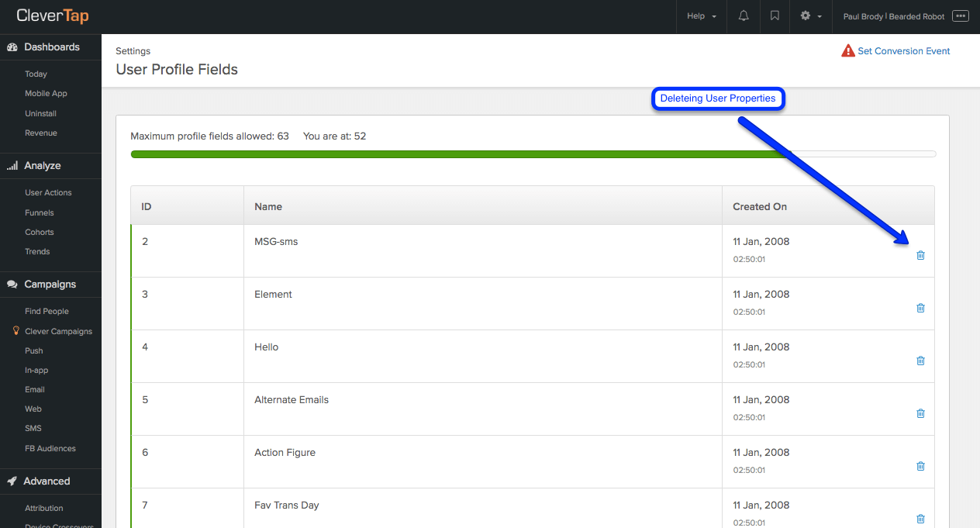Click the 'You are at: 52' text
Viewport: 980px width, 528px height.
click(334, 136)
